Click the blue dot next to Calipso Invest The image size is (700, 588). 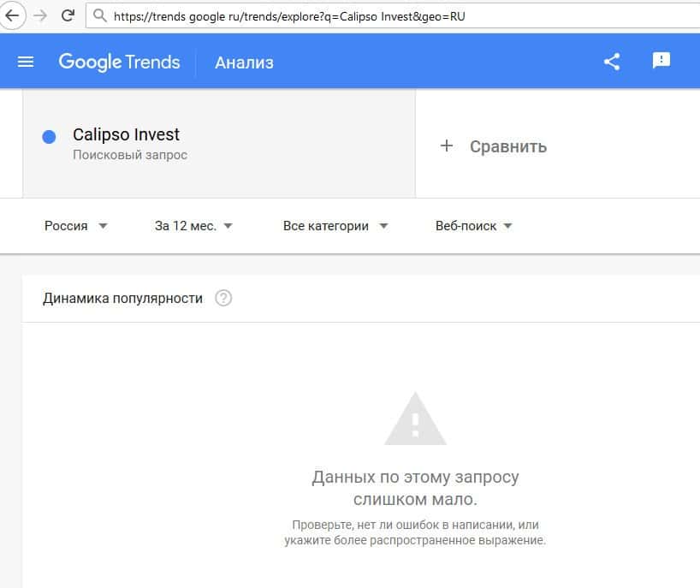pos(49,137)
